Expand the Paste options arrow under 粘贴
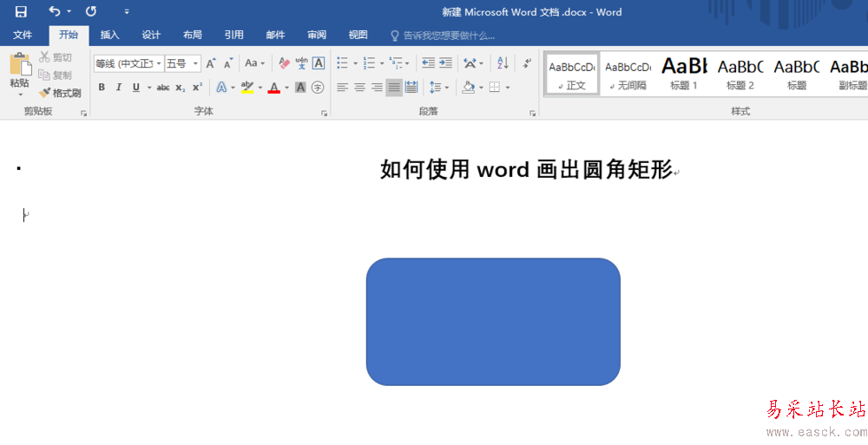Image resolution: width=868 pixels, height=445 pixels. pyautogui.click(x=20, y=94)
